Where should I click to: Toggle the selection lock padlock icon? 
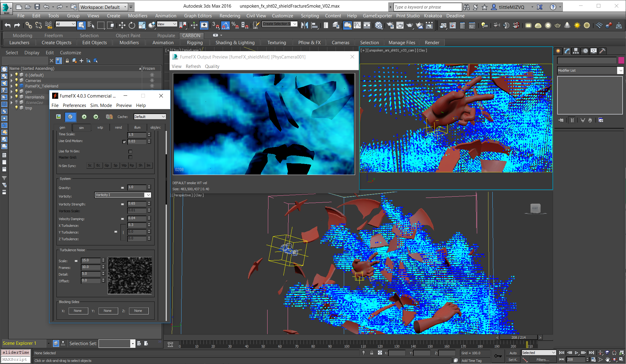click(x=372, y=353)
